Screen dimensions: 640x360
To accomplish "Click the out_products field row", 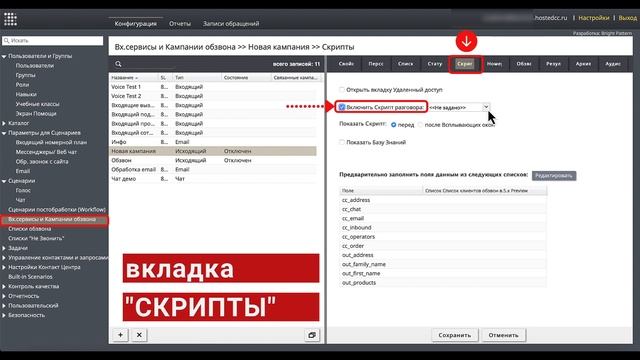I will [x=443, y=283].
